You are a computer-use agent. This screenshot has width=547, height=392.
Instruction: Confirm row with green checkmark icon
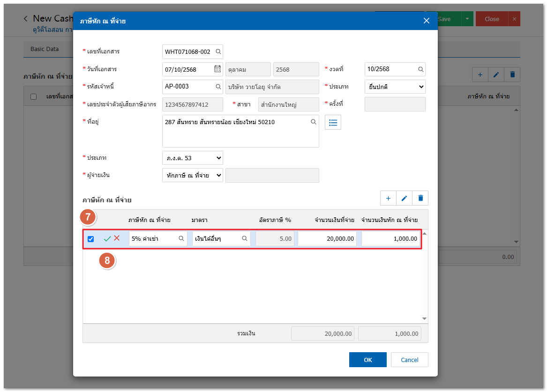click(x=107, y=239)
